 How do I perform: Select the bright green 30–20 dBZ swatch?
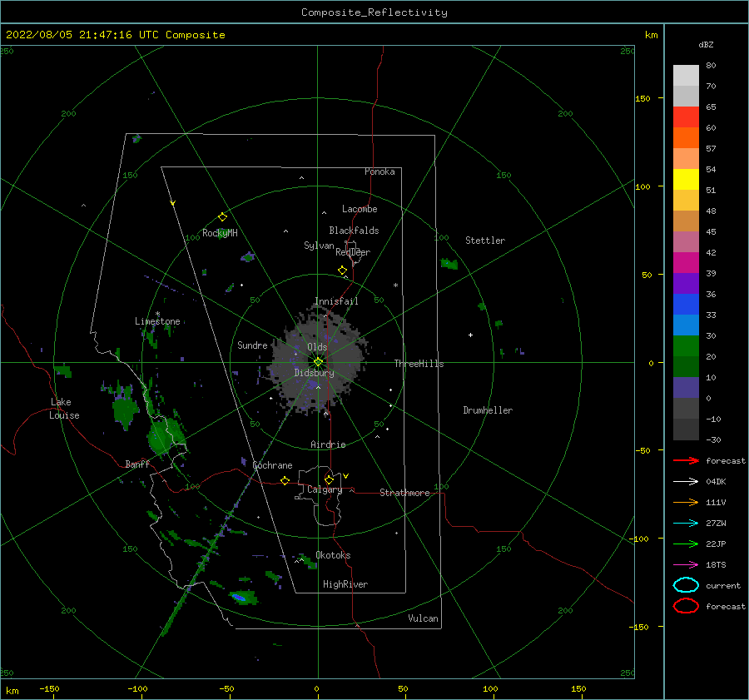click(686, 346)
